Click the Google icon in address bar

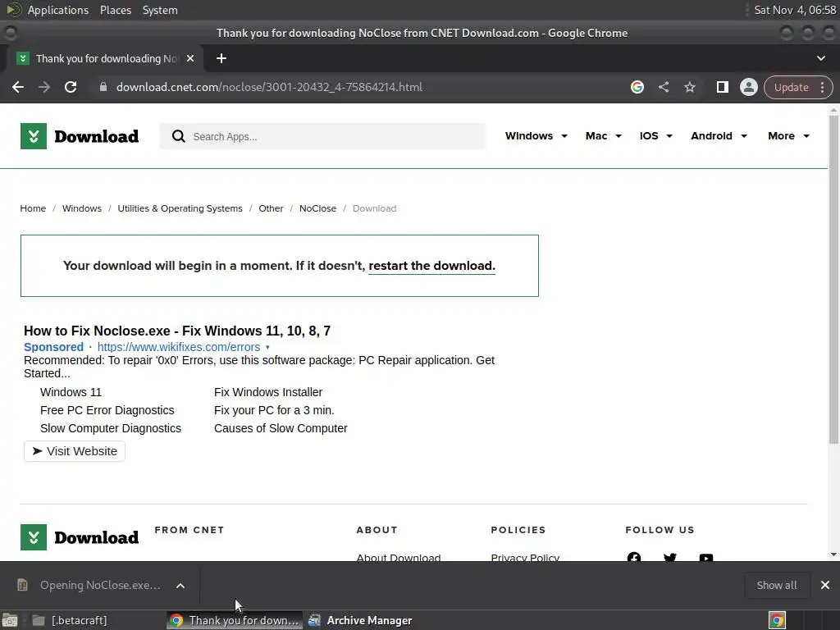coord(637,87)
